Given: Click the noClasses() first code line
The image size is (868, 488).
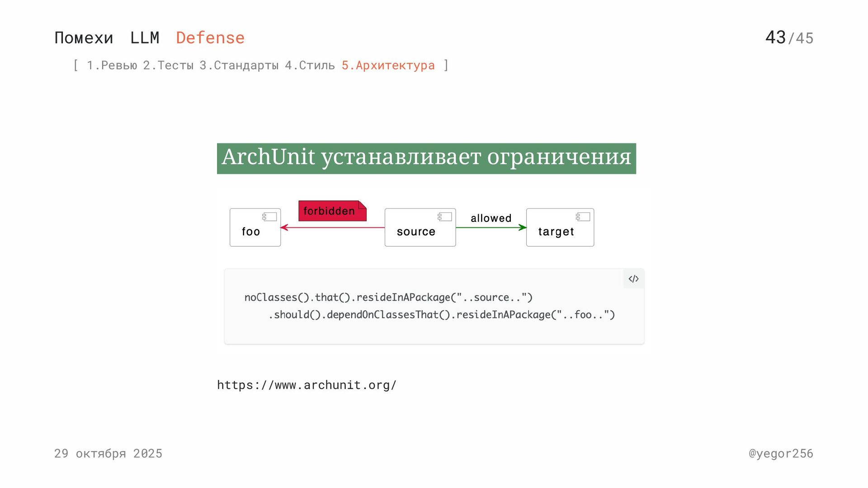Looking at the screenshot, I should tap(388, 297).
